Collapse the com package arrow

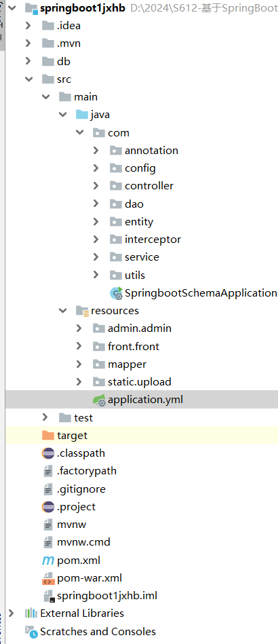79,132
